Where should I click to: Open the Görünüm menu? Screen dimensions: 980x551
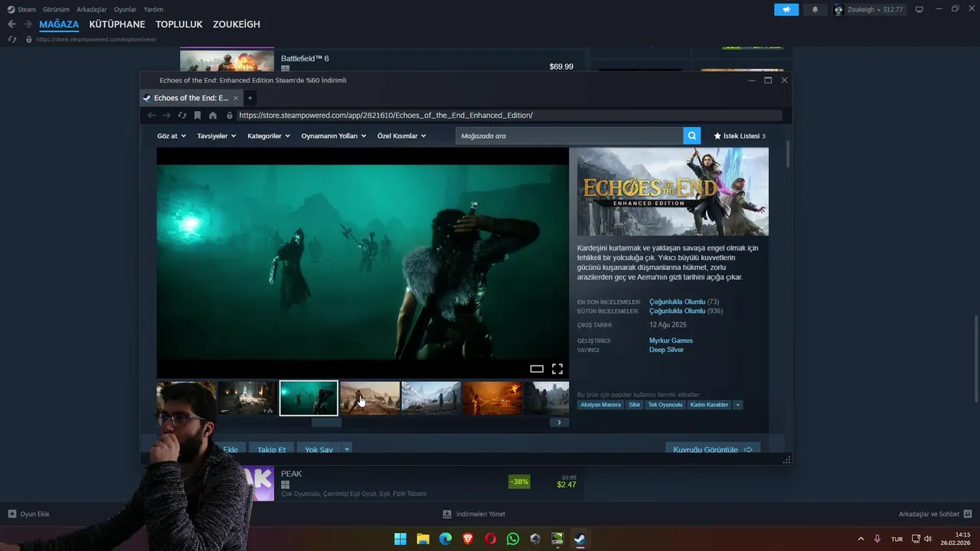pyautogui.click(x=56, y=9)
